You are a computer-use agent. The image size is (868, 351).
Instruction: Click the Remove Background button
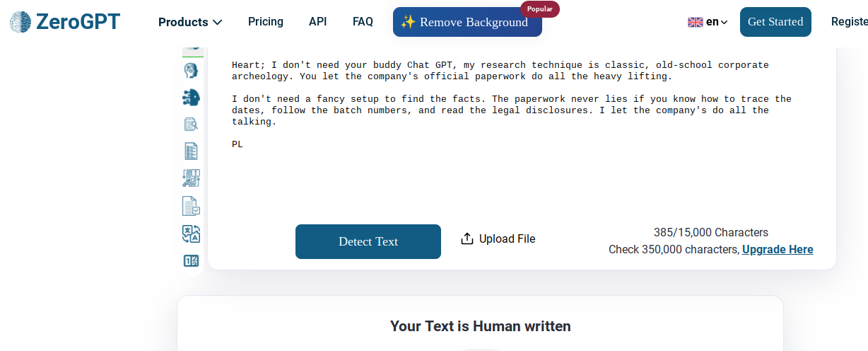point(467,22)
